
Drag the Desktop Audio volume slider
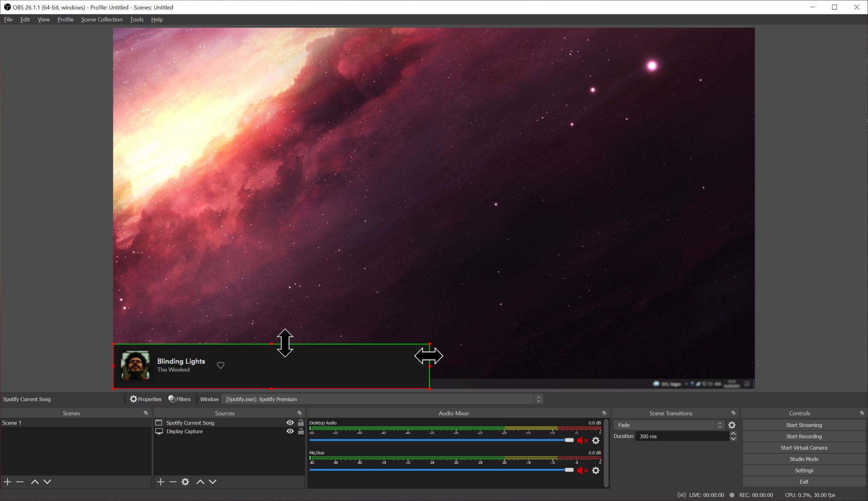(x=569, y=440)
